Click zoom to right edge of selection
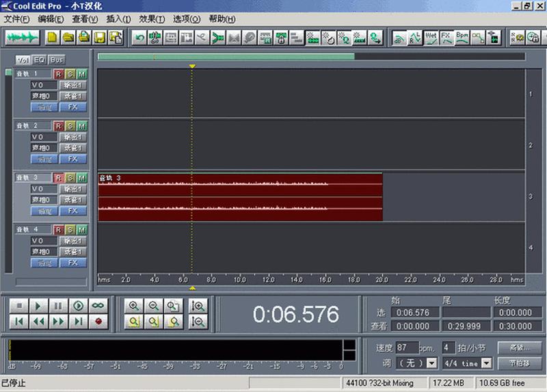This screenshot has height=392, width=547. 174,322
